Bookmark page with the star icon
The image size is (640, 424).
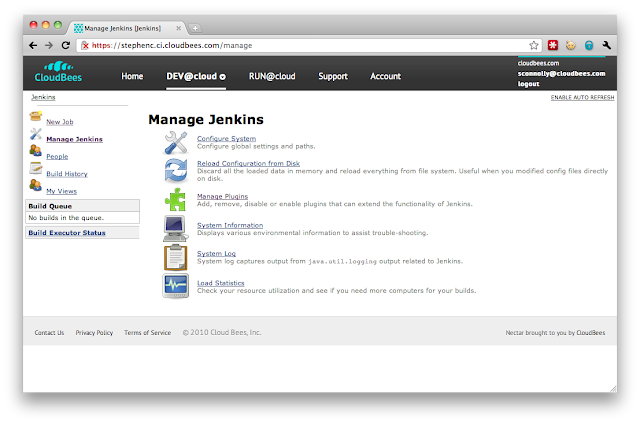click(x=535, y=45)
